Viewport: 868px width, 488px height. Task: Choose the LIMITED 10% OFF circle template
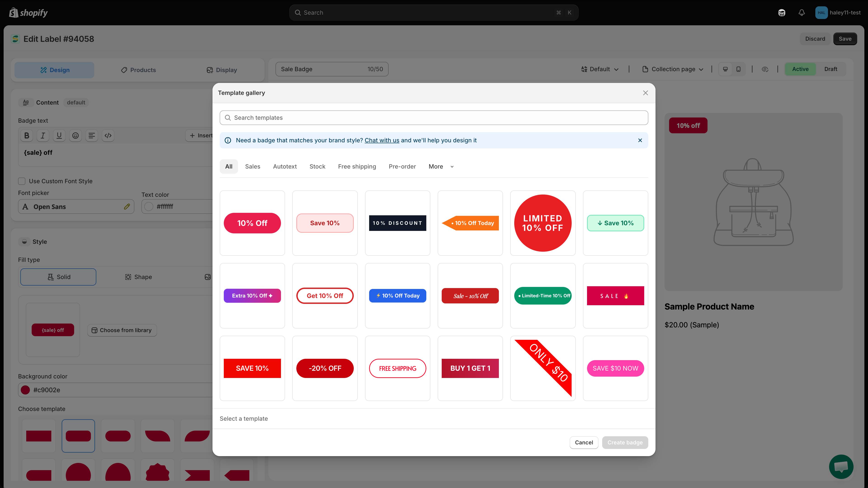pos(542,223)
